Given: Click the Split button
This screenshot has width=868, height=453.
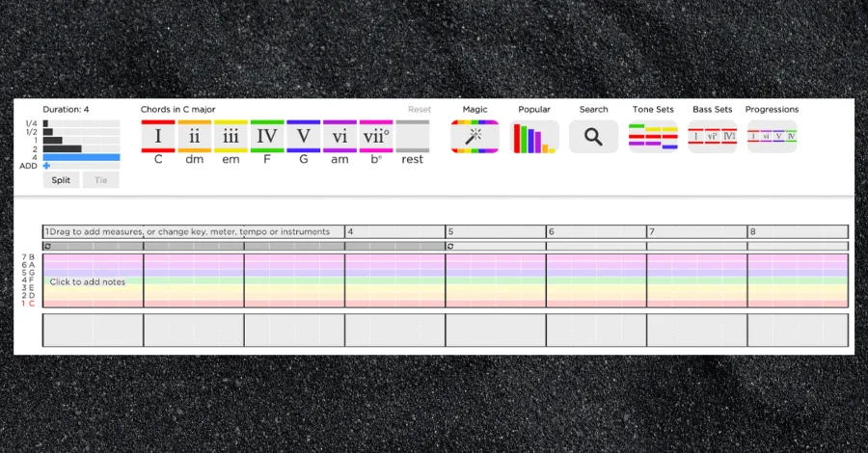Looking at the screenshot, I should pyautogui.click(x=61, y=180).
